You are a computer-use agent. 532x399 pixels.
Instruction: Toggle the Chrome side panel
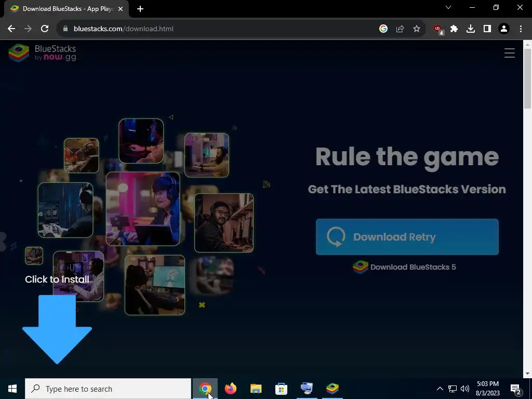tap(487, 29)
